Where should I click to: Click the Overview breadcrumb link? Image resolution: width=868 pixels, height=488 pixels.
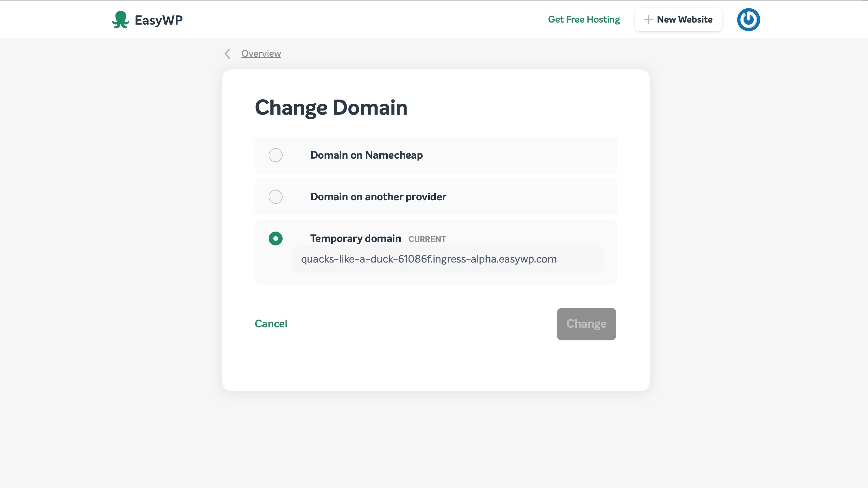pyautogui.click(x=261, y=54)
